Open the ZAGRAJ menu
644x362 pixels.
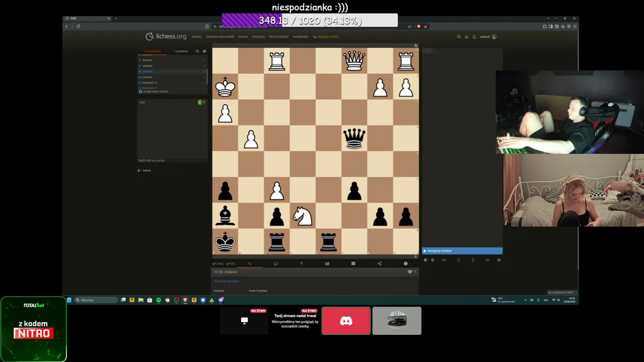tap(196, 37)
